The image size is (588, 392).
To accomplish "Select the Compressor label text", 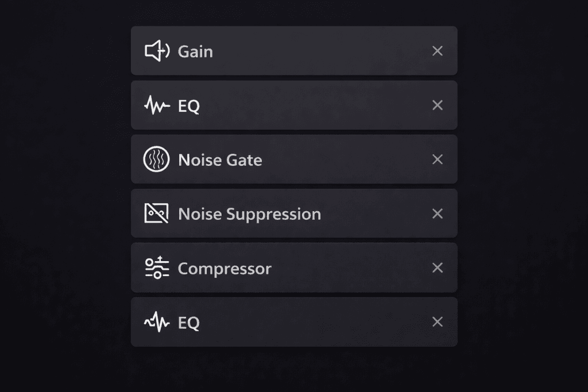I will (x=225, y=269).
